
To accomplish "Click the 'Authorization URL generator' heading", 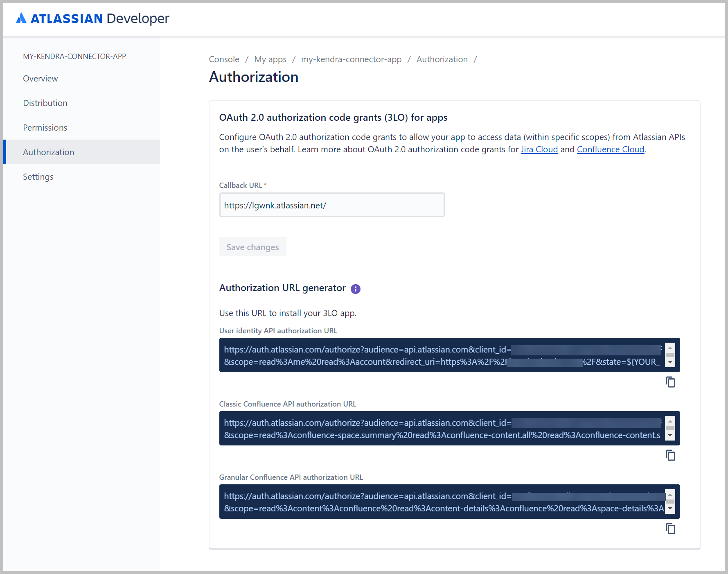I will click(x=282, y=288).
